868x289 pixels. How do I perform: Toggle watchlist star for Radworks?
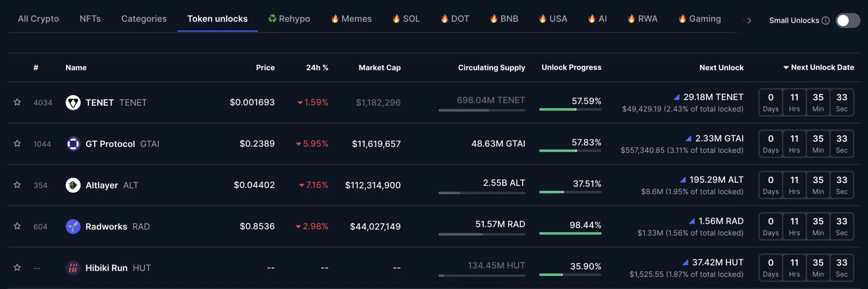[17, 227]
